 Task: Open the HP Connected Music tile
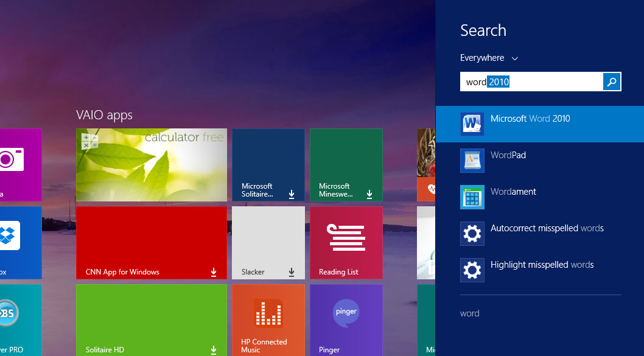(268, 320)
